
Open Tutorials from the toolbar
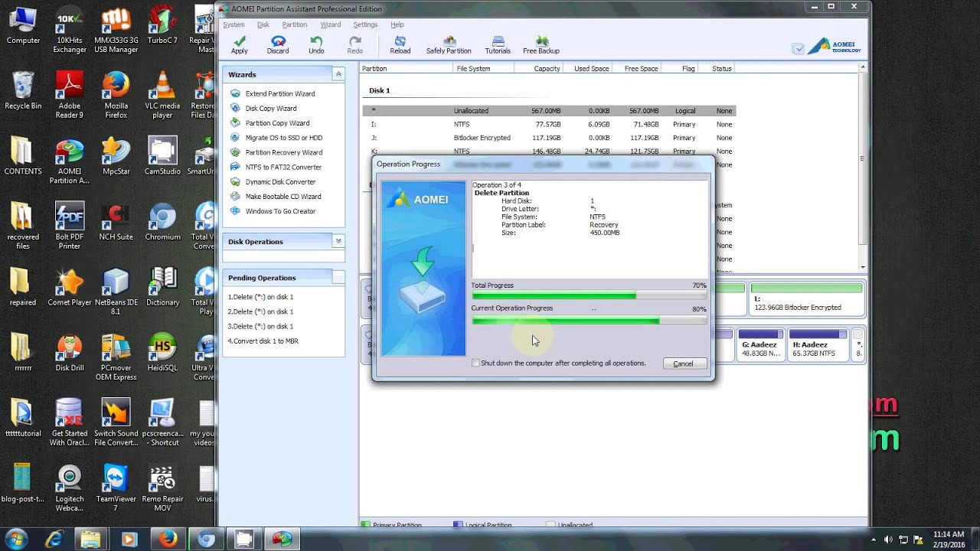point(498,44)
